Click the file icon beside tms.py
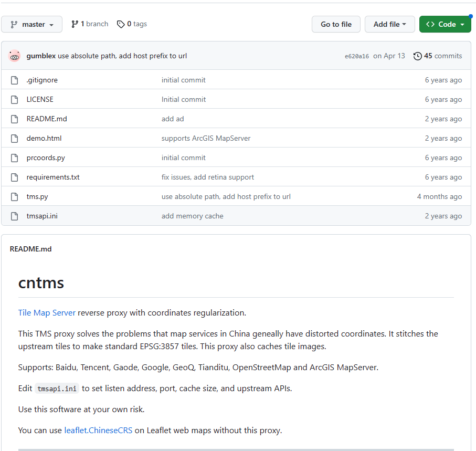Image resolution: width=476 pixels, height=451 pixels. click(14, 197)
